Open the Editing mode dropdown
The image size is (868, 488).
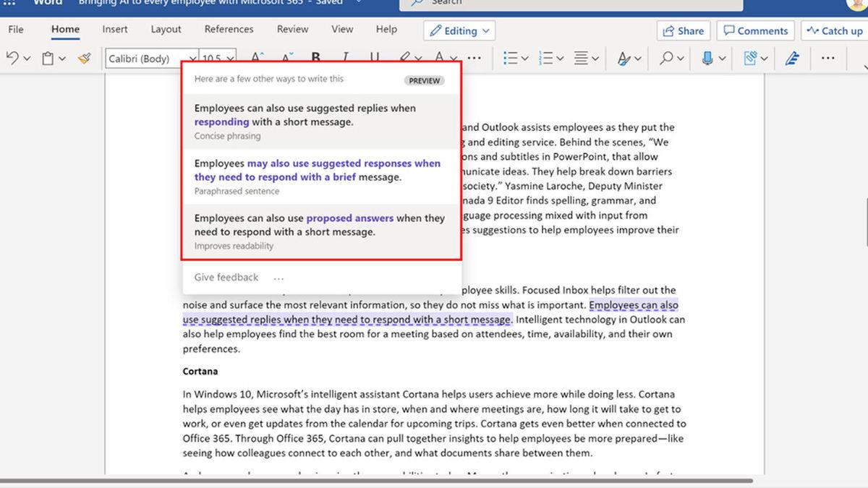[459, 30]
